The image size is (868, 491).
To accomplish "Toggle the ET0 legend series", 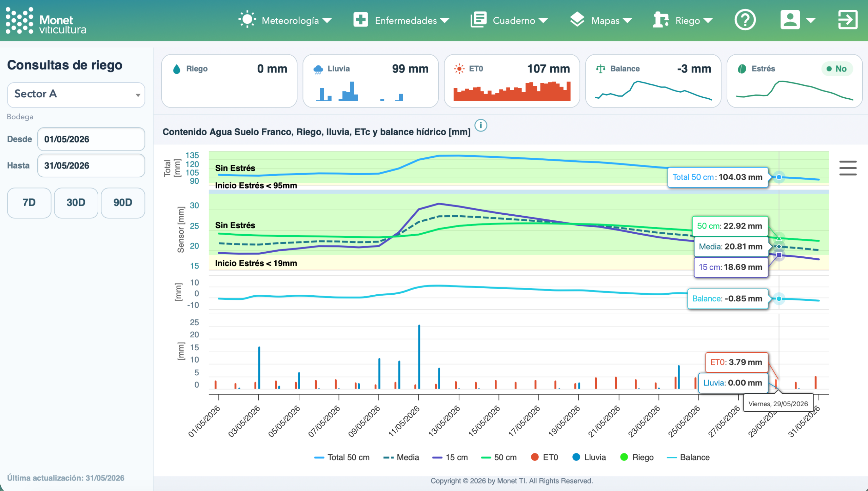I will click(545, 457).
